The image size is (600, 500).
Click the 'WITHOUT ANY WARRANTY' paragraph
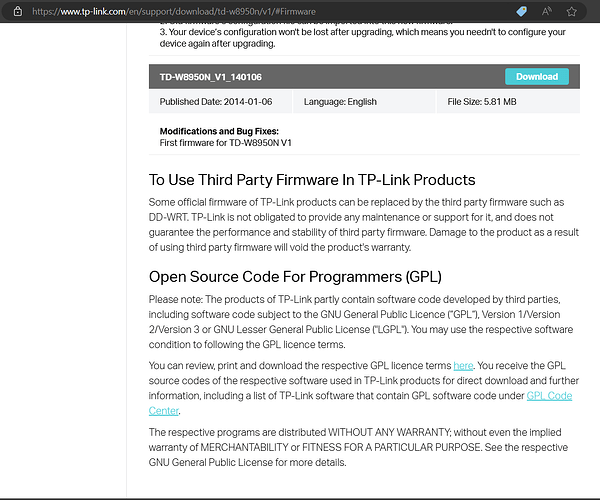point(358,447)
